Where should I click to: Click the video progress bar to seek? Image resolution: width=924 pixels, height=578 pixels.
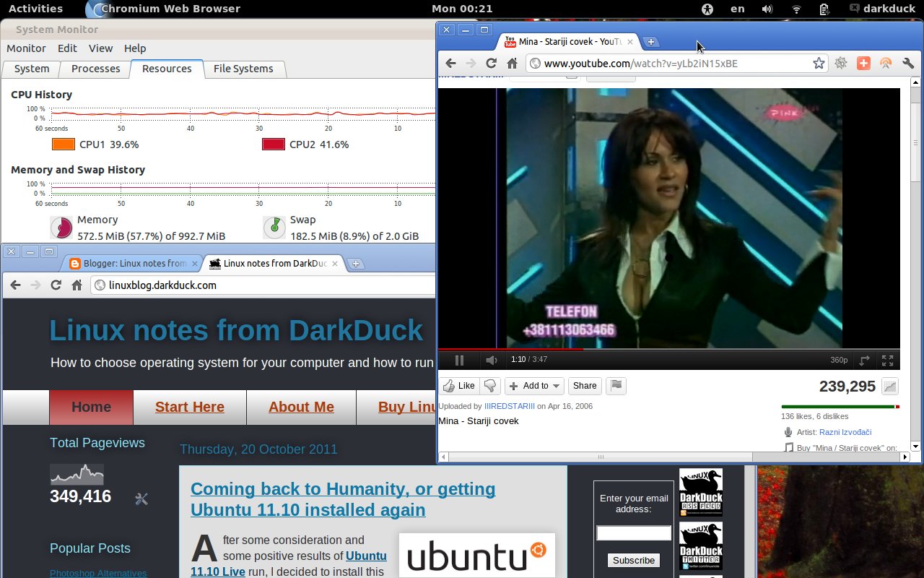point(650,348)
